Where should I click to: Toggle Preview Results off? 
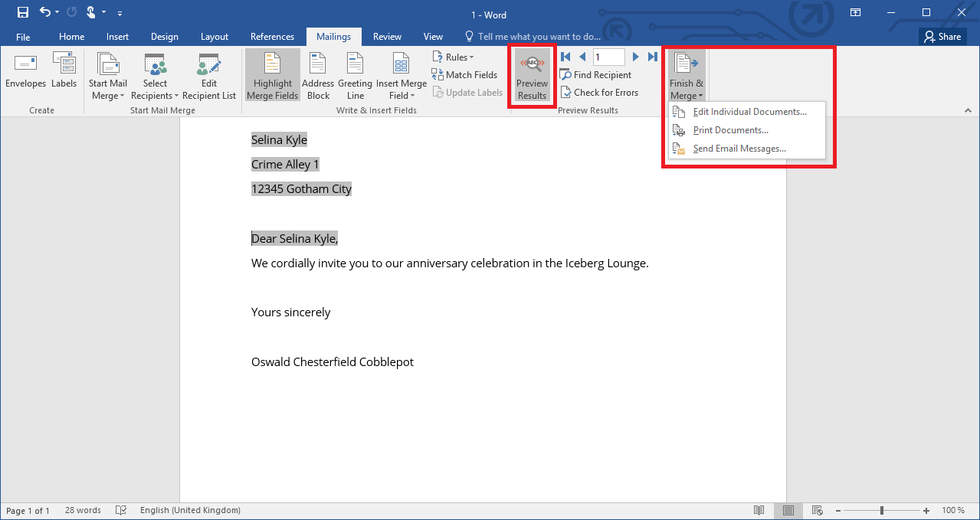coord(532,76)
